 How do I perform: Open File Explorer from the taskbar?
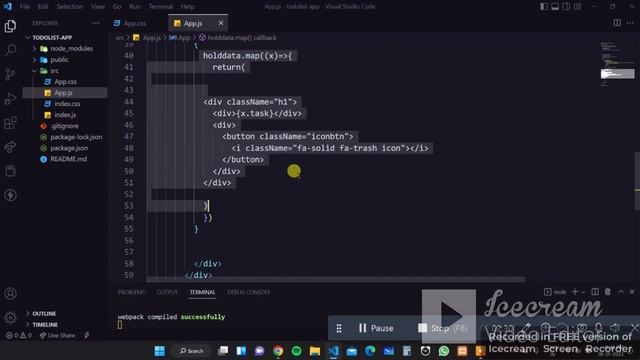(x=315, y=351)
